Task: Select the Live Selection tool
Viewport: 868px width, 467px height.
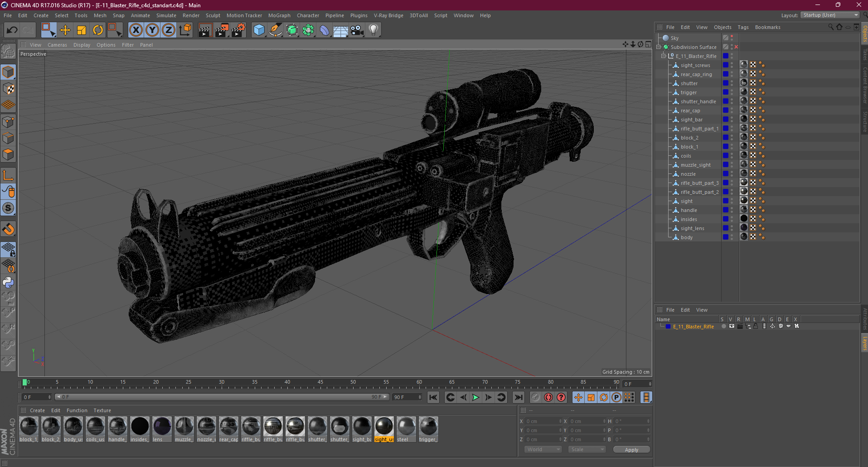Action: coord(48,30)
